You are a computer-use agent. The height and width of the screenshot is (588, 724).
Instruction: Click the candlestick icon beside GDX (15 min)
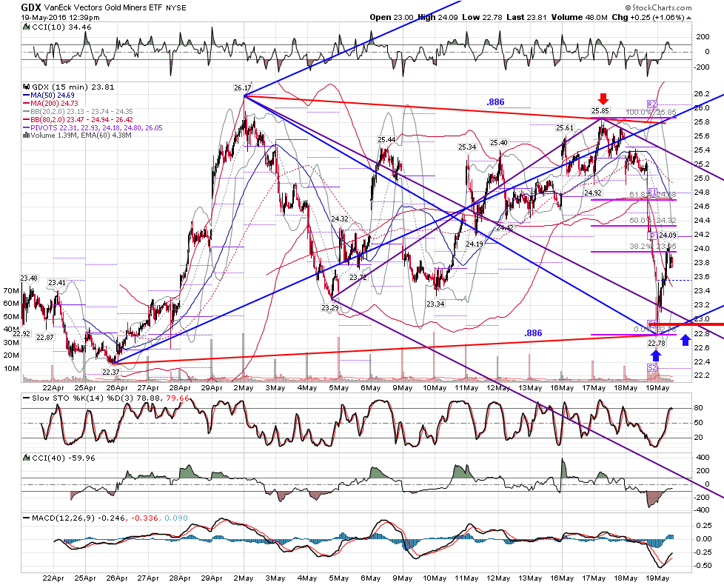point(27,87)
